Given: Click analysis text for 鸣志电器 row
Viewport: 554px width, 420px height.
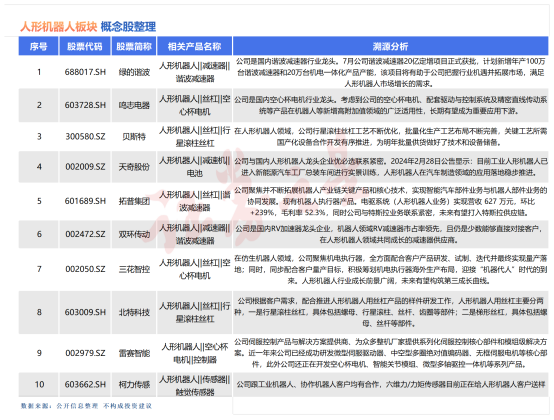Looking at the screenshot, I should point(390,105).
